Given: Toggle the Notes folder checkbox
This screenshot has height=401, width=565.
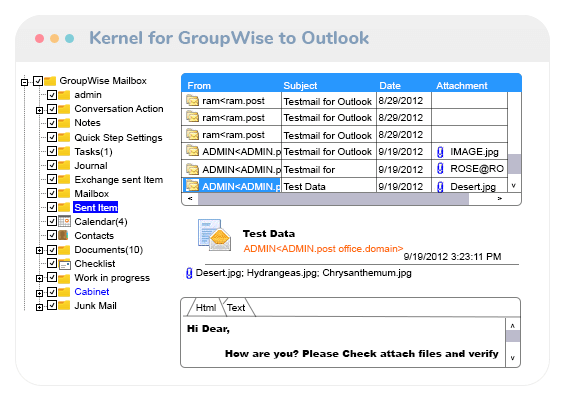Looking at the screenshot, I should 52,123.
